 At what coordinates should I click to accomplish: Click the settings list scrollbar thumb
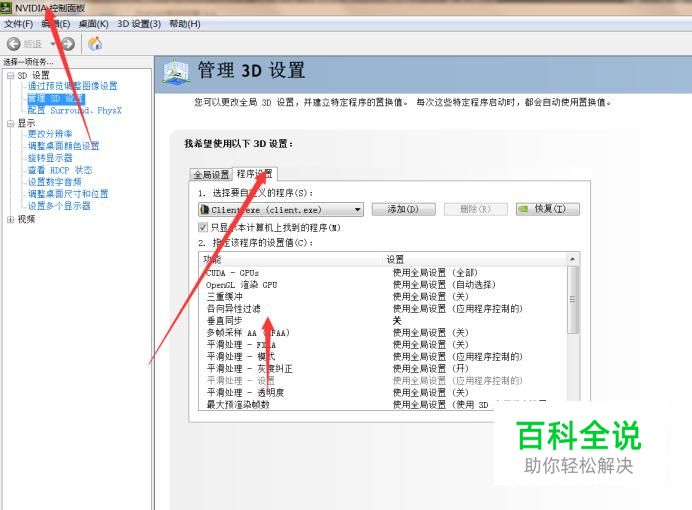(x=572, y=300)
